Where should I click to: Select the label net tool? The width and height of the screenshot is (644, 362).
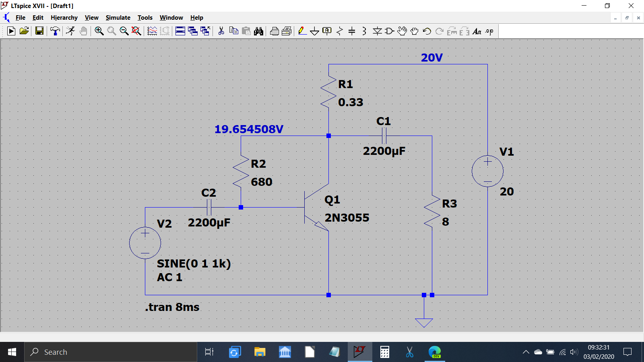[x=327, y=31]
